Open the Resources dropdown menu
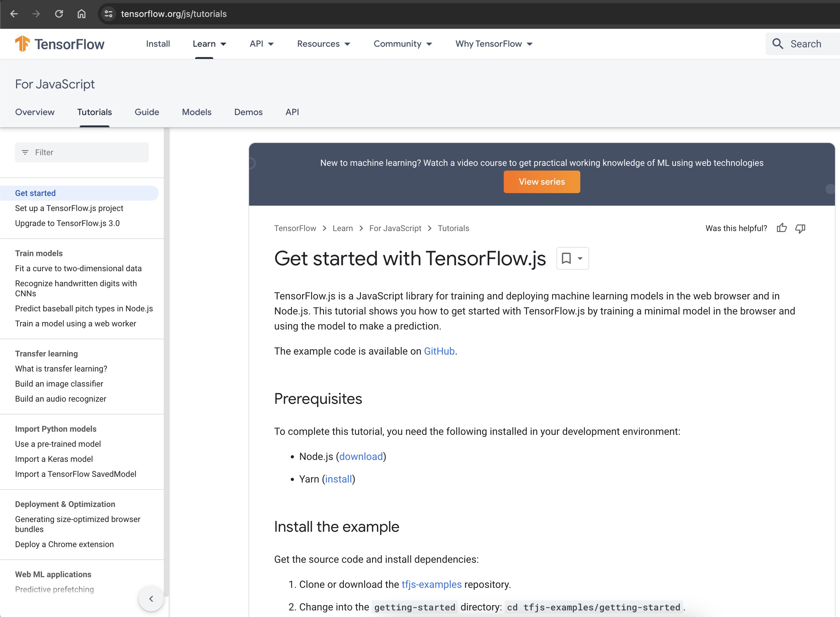This screenshot has height=617, width=840. tap(324, 44)
